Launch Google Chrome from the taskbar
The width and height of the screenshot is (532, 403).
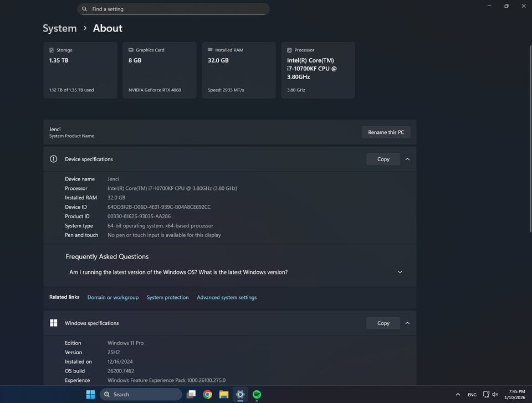tap(207, 394)
